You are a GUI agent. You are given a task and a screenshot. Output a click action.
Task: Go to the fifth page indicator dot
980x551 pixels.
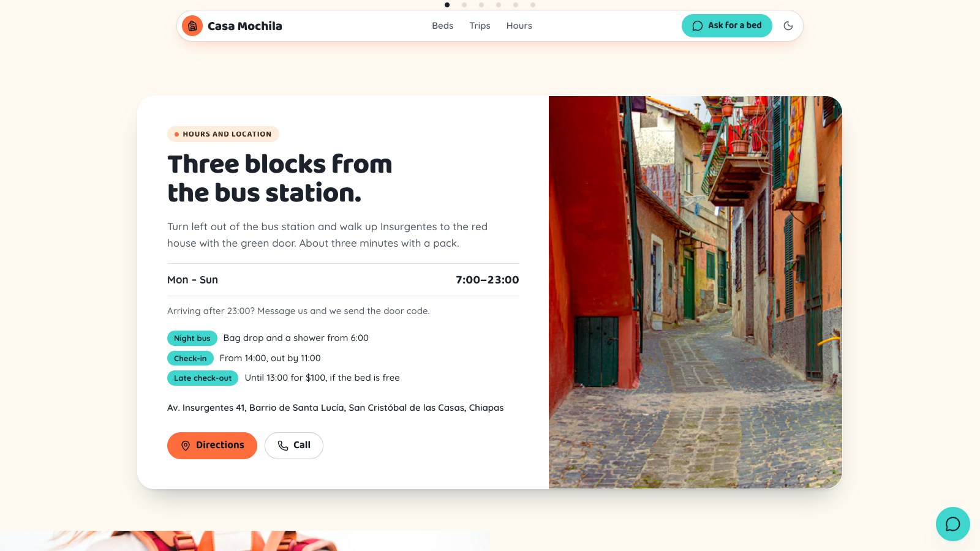tap(516, 5)
